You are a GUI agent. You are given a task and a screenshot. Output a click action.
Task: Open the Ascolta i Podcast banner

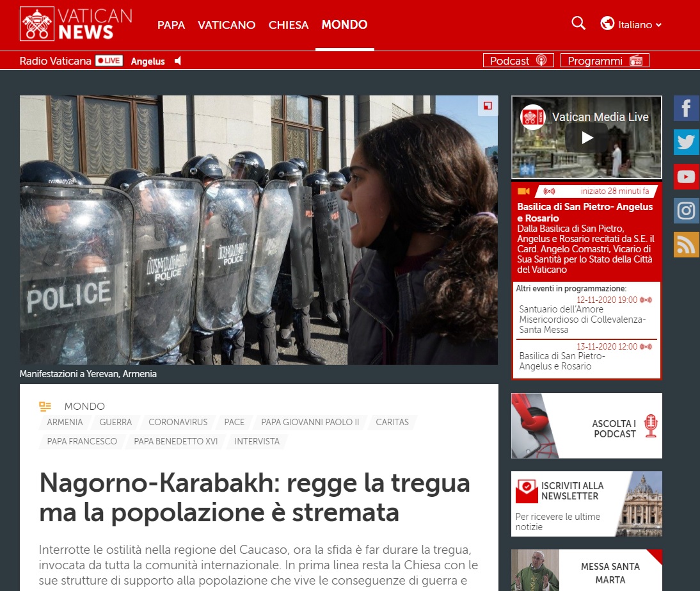586,426
